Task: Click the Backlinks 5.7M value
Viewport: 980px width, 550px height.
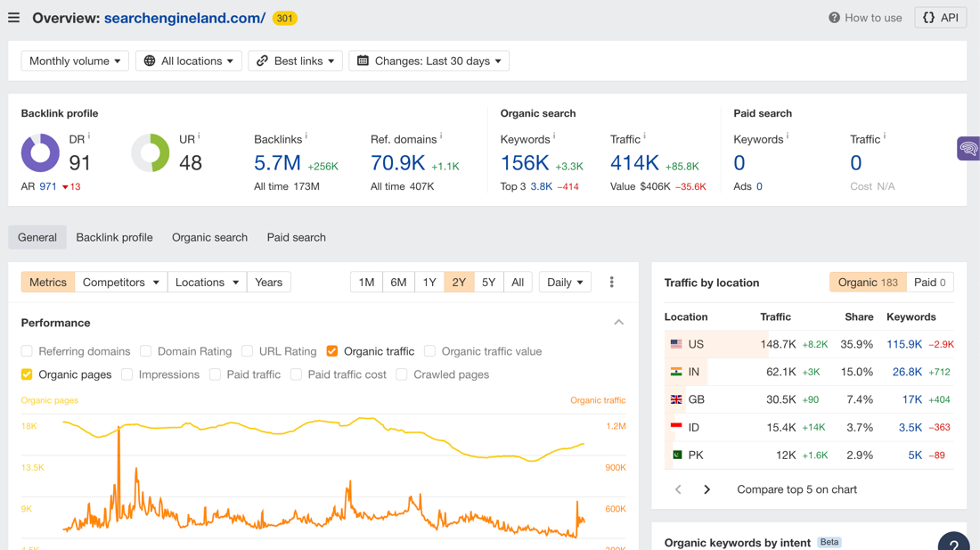Action: pyautogui.click(x=277, y=163)
